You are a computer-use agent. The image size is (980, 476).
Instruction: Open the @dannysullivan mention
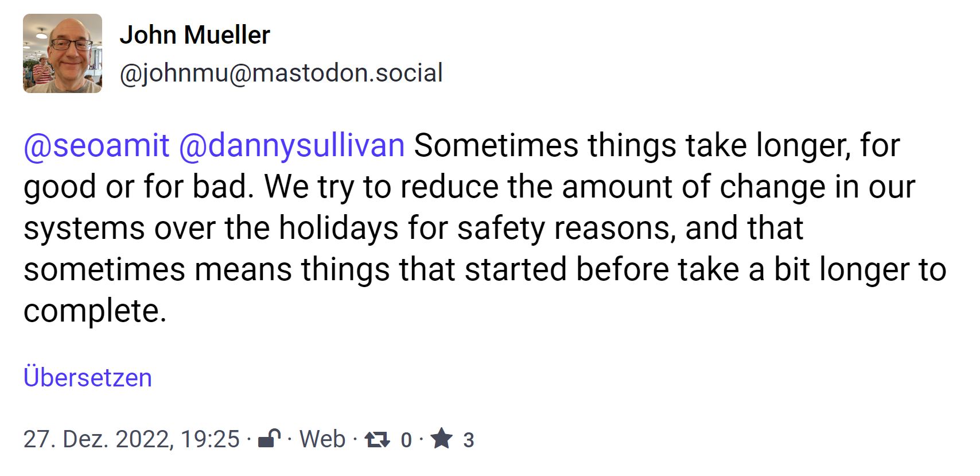(x=291, y=145)
